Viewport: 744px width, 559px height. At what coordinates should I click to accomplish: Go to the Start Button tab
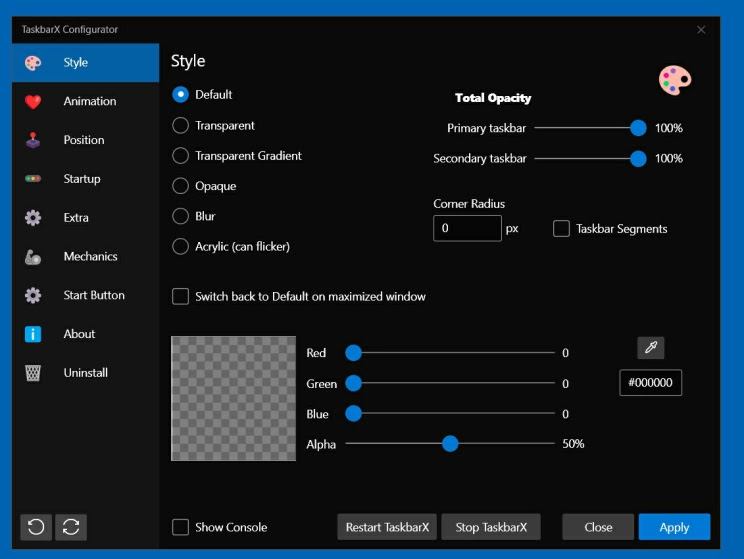[94, 295]
